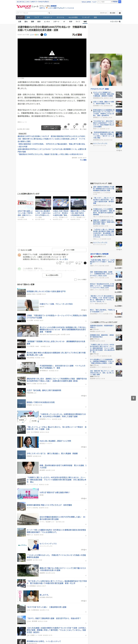Click the わかりやすい lightbulb reaction icon
The height and width of the screenshot is (644, 138).
click(x=74, y=127)
